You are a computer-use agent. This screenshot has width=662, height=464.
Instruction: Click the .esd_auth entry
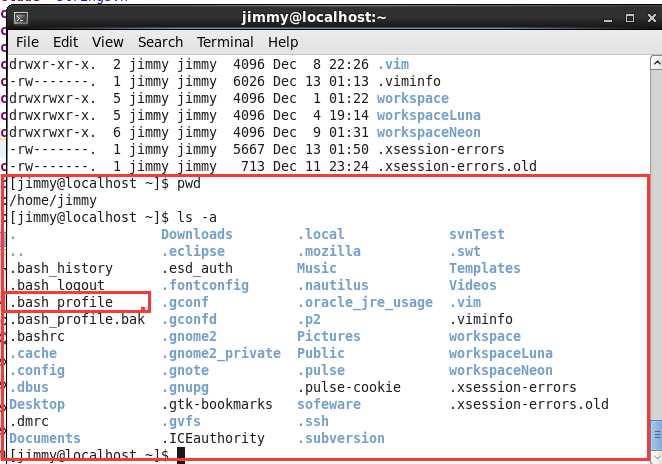pyautogui.click(x=197, y=269)
